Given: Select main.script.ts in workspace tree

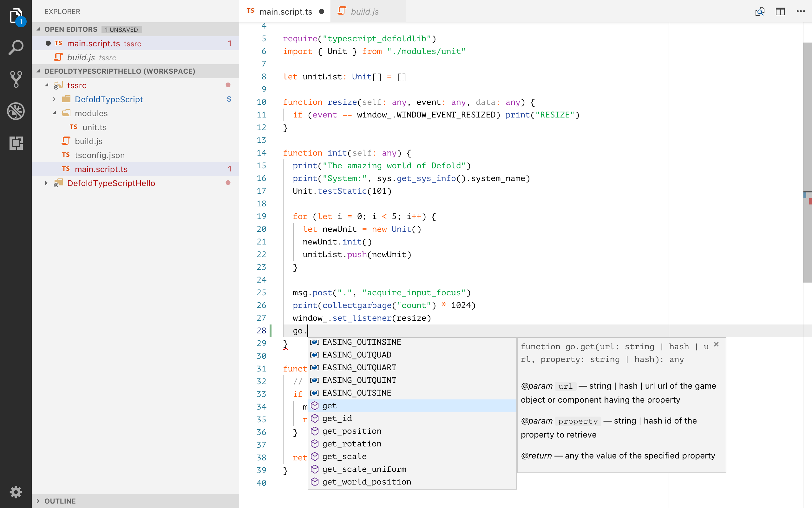Looking at the screenshot, I should [x=135, y=169].
